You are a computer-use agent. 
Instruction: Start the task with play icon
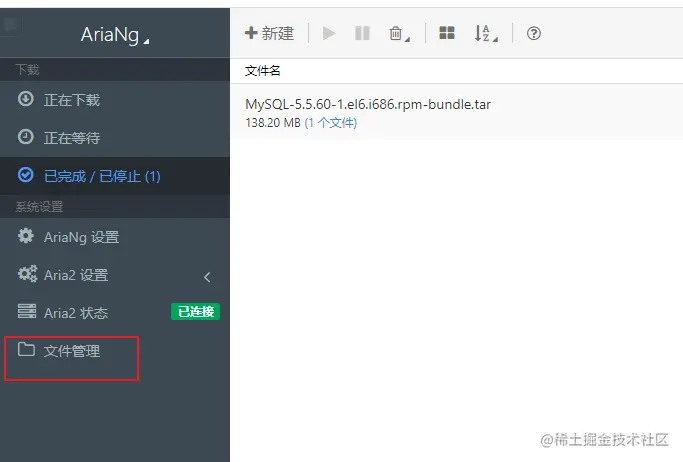coord(329,33)
